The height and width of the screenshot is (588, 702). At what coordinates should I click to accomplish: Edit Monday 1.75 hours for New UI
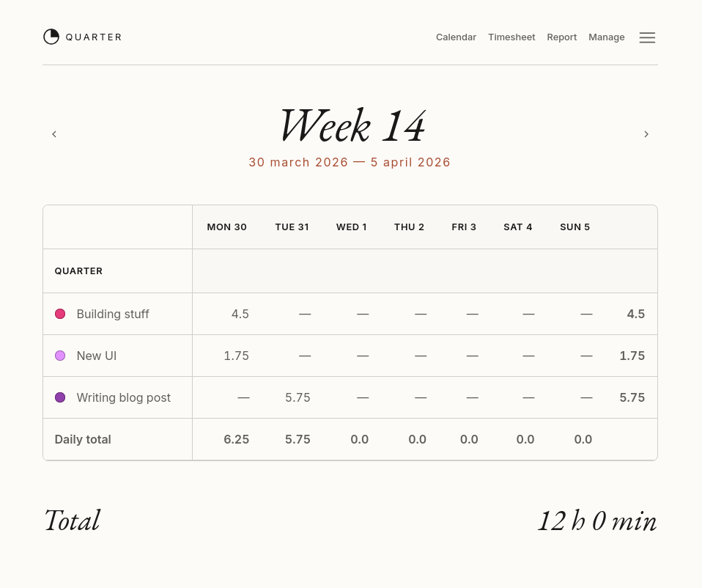[x=236, y=356]
